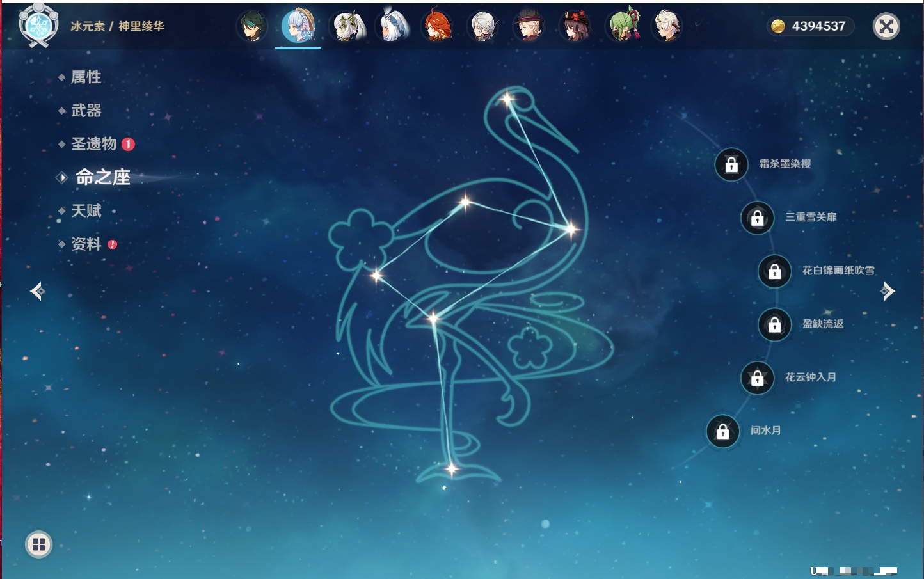924x579 pixels.
Task: Open the 资料 profile section
Action: pyautogui.click(x=86, y=244)
